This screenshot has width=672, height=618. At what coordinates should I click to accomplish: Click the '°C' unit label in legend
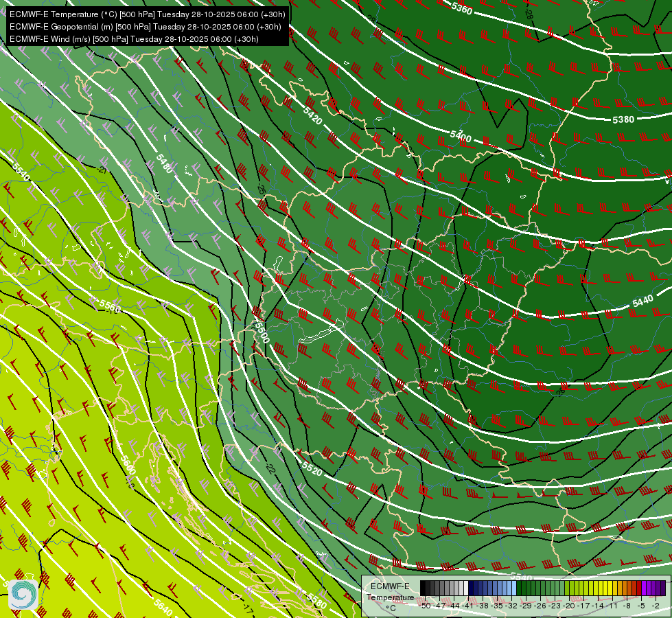tap(391, 608)
